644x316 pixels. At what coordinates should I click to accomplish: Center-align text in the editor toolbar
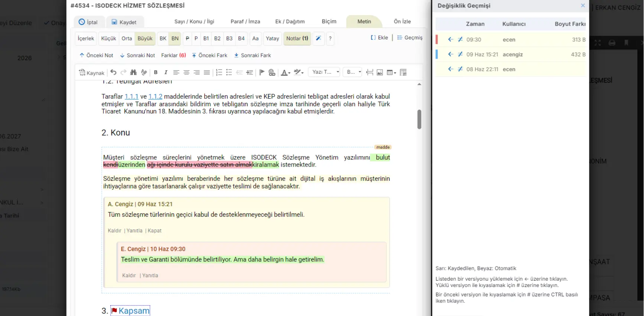[186, 72]
